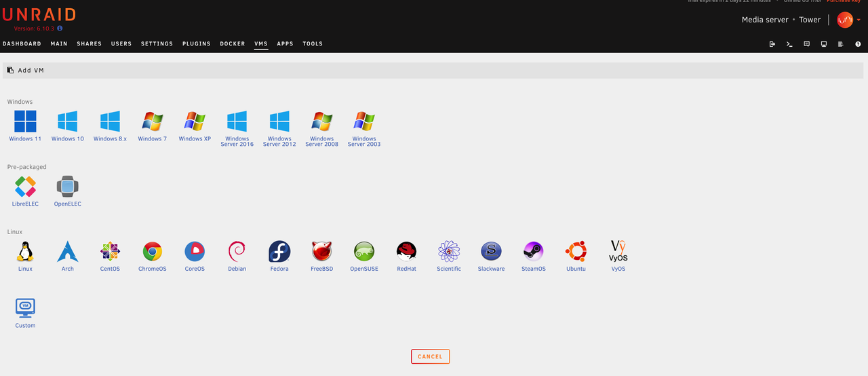Screen dimensions: 868x376
Task: Open the Settings menu item
Action: (x=157, y=44)
